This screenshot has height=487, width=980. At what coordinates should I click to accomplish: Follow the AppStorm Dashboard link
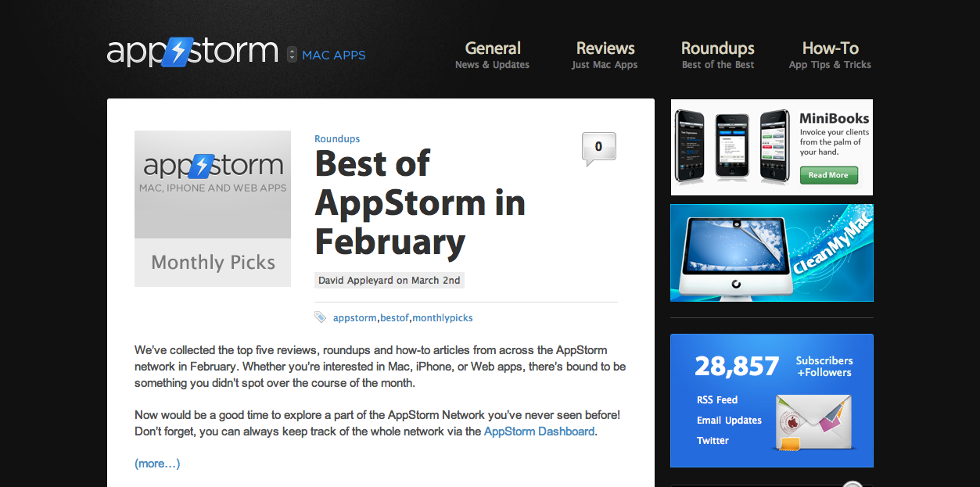tap(540, 431)
